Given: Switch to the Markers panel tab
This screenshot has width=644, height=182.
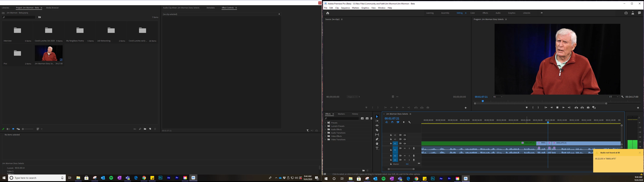Looking at the screenshot, I should [x=341, y=114].
